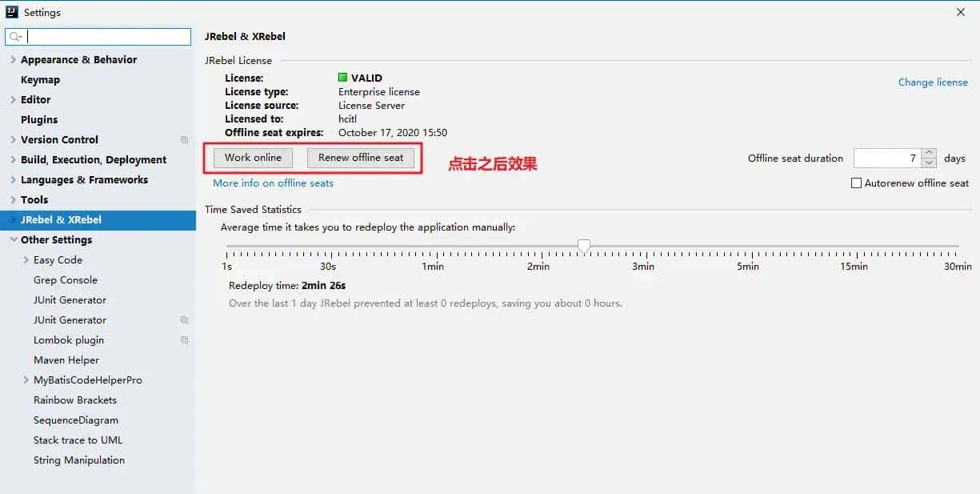Click the green VALID license status indicator
The image size is (980, 494).
tap(342, 78)
